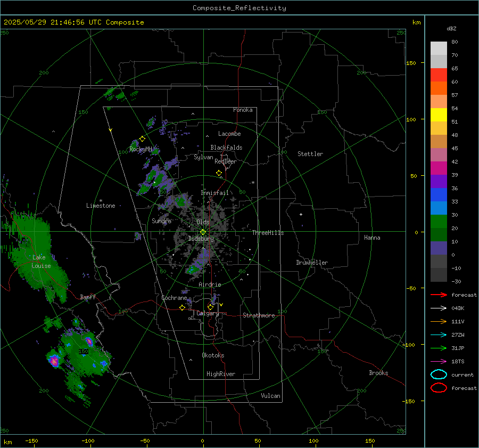The width and height of the screenshot is (479, 448).
Task: Click the green 31JP arrow icon
Action: (439, 348)
